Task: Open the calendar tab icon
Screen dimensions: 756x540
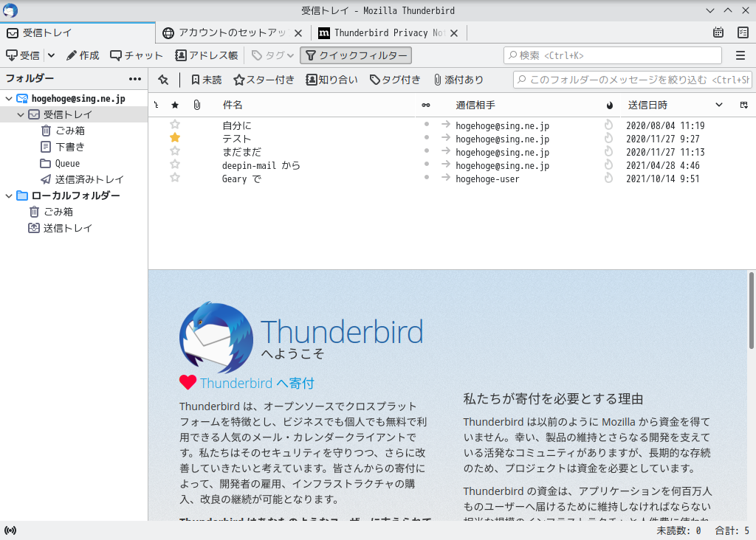Action: point(718,32)
